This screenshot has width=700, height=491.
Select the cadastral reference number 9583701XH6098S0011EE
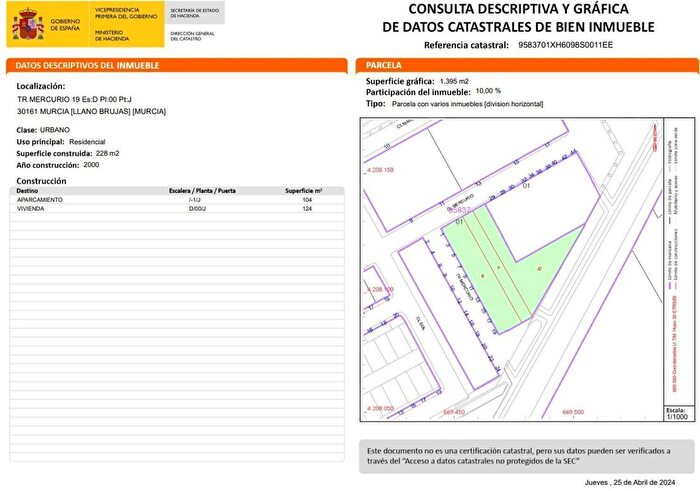coord(565,45)
